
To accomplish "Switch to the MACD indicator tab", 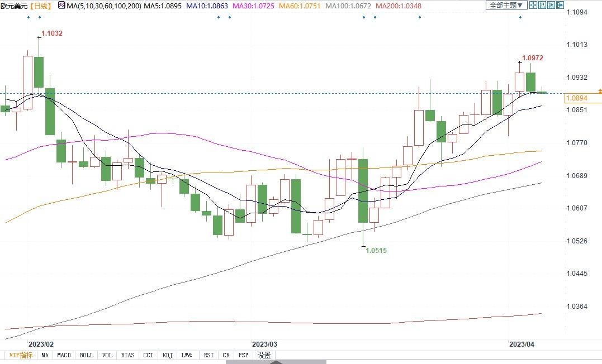I will (x=64, y=355).
